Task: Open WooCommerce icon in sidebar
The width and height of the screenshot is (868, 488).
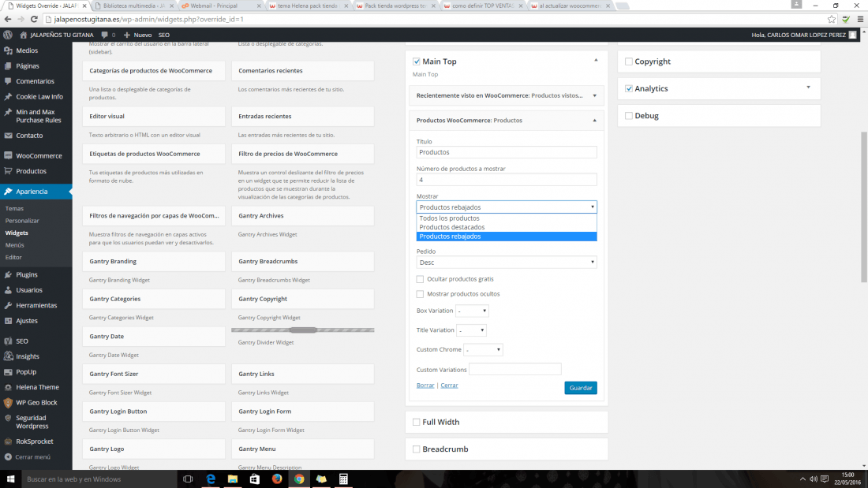Action: [x=8, y=156]
